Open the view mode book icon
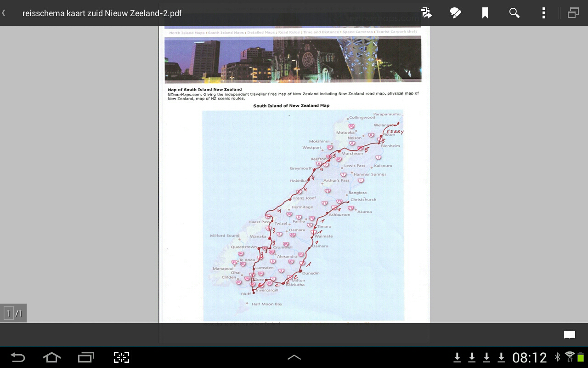 tap(570, 334)
